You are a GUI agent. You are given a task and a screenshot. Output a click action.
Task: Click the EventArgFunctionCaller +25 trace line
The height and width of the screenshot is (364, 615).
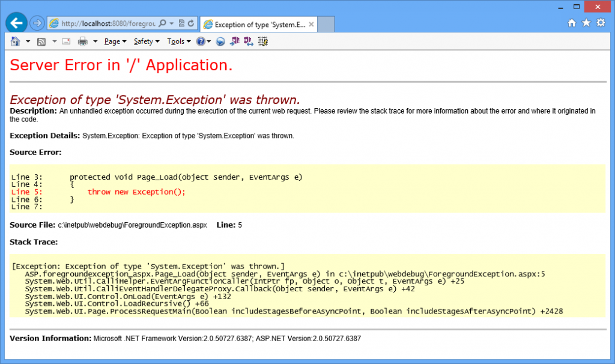244,281
